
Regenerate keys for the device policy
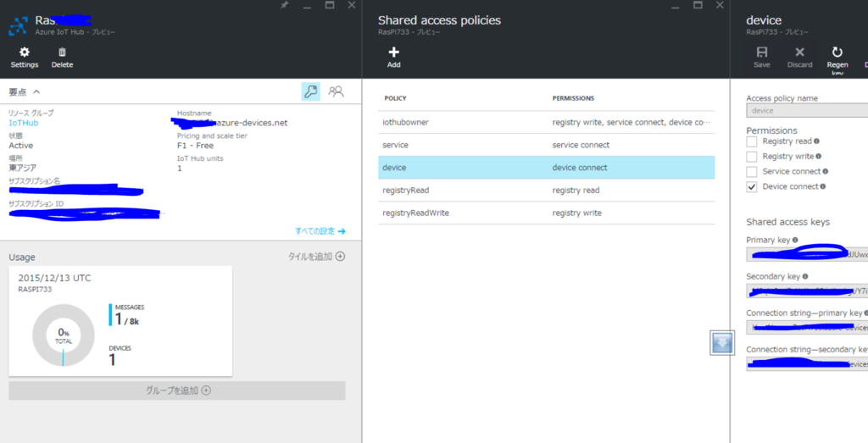click(837, 60)
